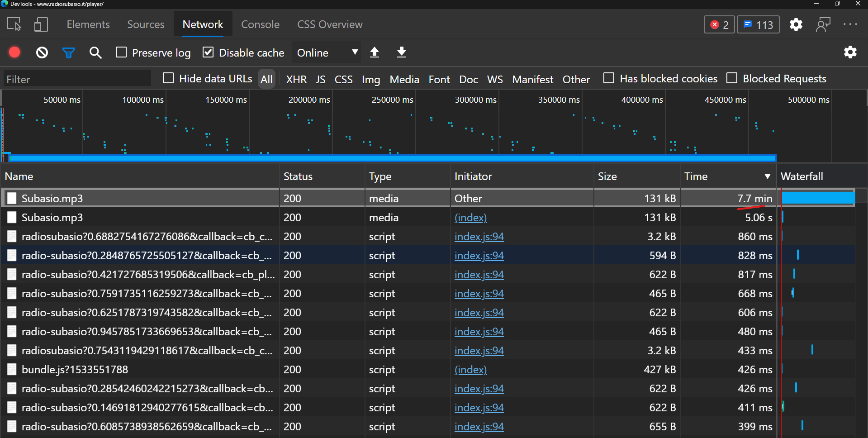Select request radio-subasio?0.6085738938562659
868x438 pixels.
[428, 427]
